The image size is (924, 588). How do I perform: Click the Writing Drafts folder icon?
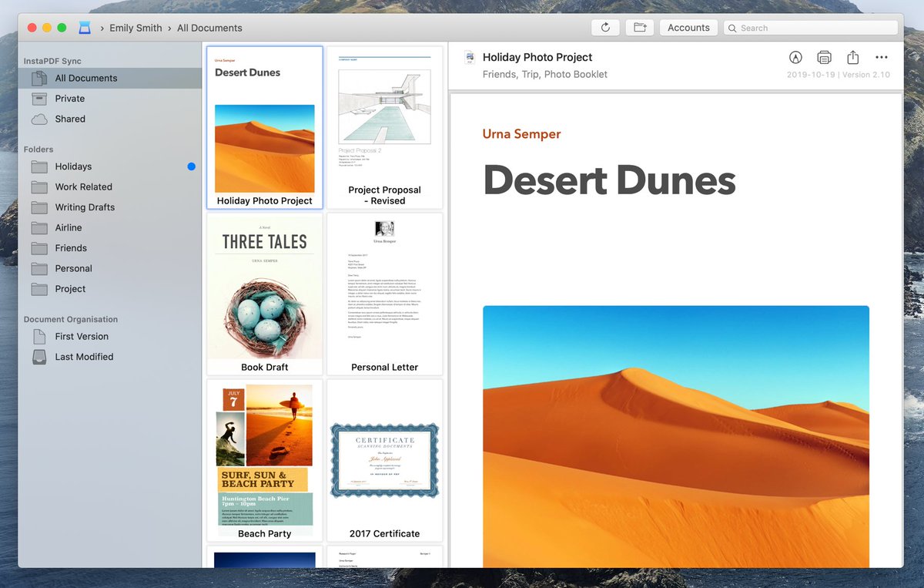39,207
